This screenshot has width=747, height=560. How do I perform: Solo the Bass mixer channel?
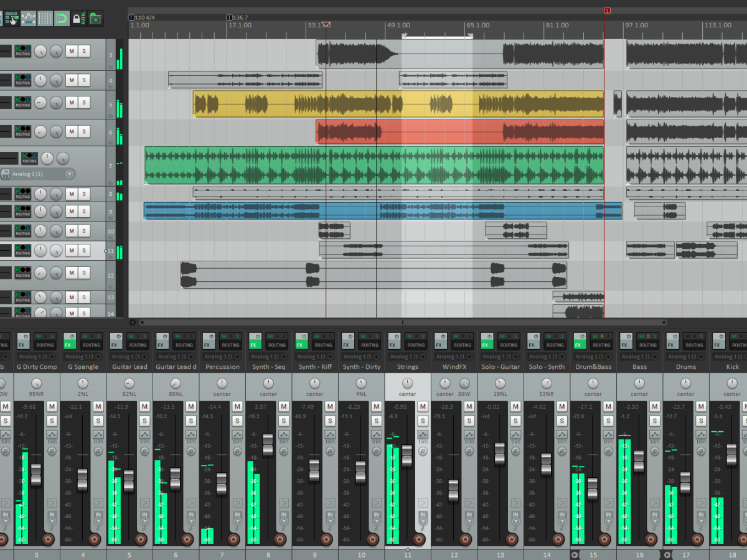tap(655, 421)
